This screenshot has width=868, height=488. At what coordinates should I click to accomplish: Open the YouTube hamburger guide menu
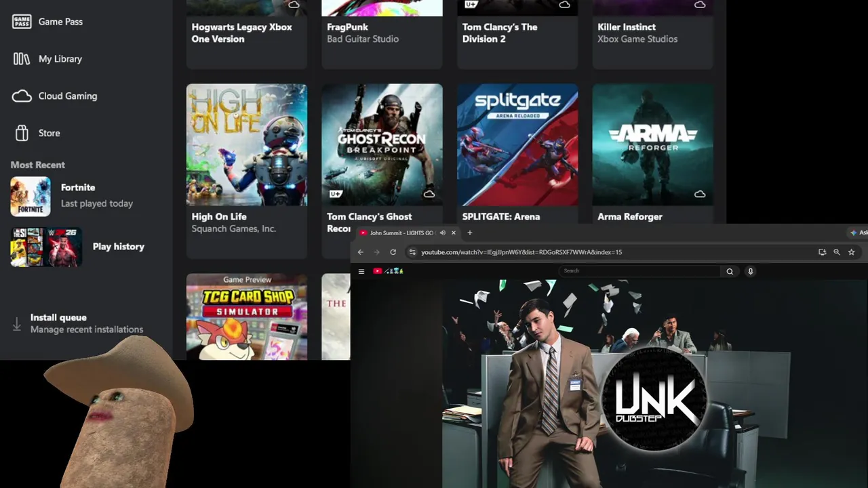pos(361,271)
